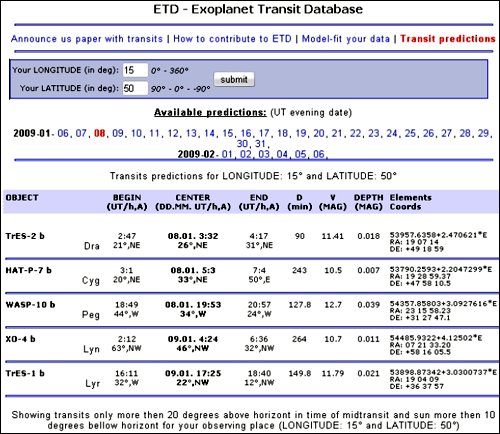Click elements '53957.6358+2.470621*E'
The height and width of the screenshot is (434, 500).
click(x=438, y=235)
